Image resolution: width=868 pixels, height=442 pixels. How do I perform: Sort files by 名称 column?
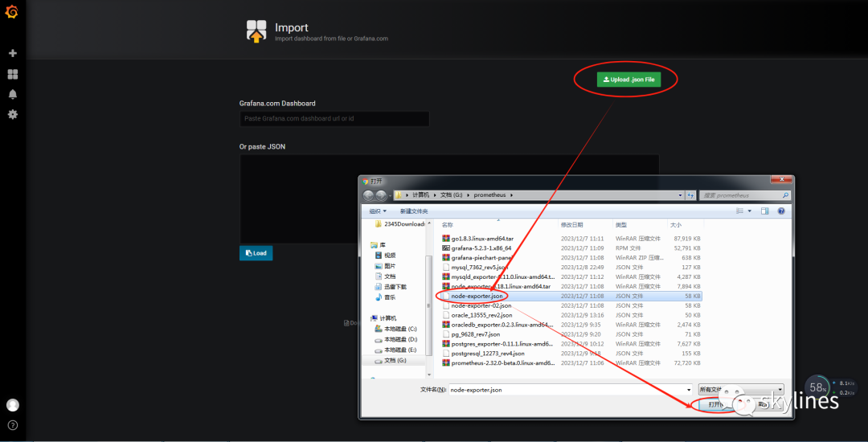click(x=448, y=225)
